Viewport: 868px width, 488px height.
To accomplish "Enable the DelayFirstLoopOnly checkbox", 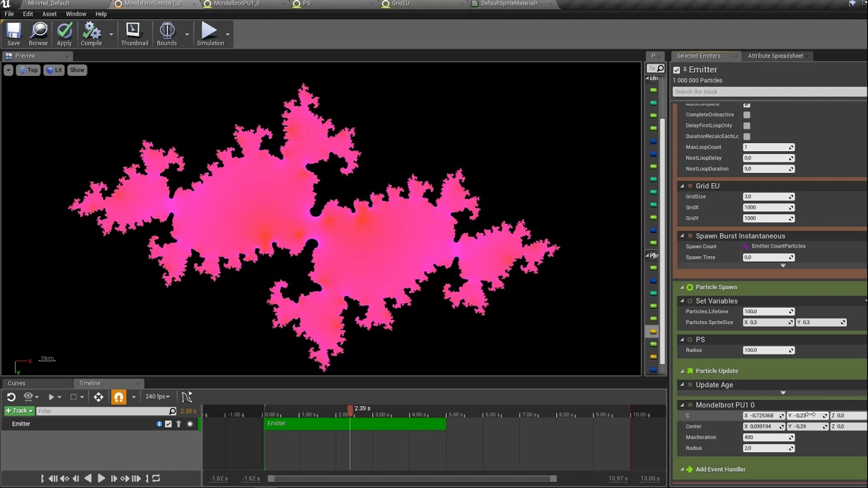I will click(747, 125).
